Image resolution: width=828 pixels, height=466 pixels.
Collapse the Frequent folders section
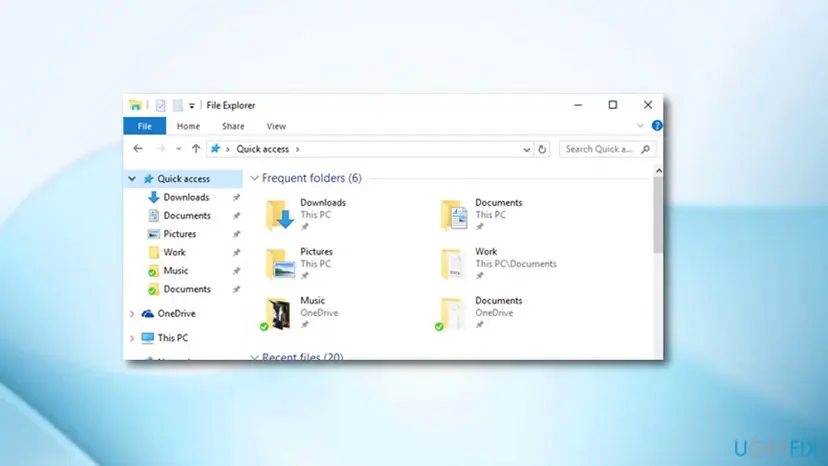[x=255, y=179]
